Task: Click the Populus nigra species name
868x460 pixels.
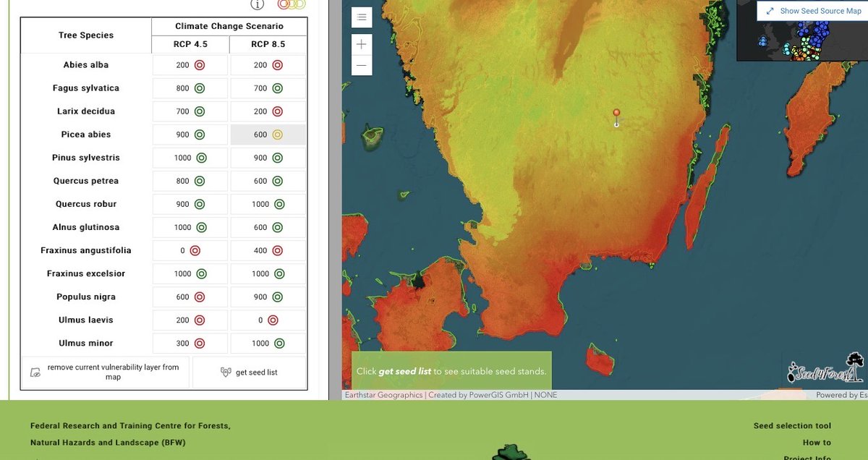Action: [86, 297]
